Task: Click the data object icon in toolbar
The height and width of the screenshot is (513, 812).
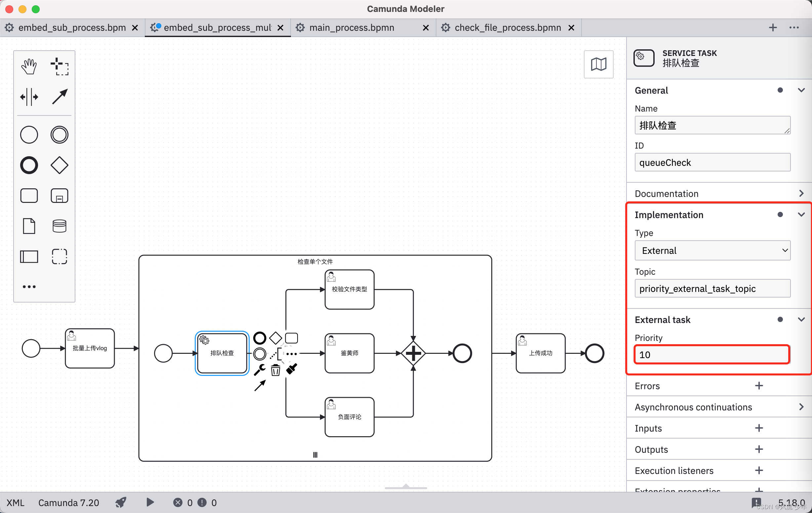Action: 29,225
